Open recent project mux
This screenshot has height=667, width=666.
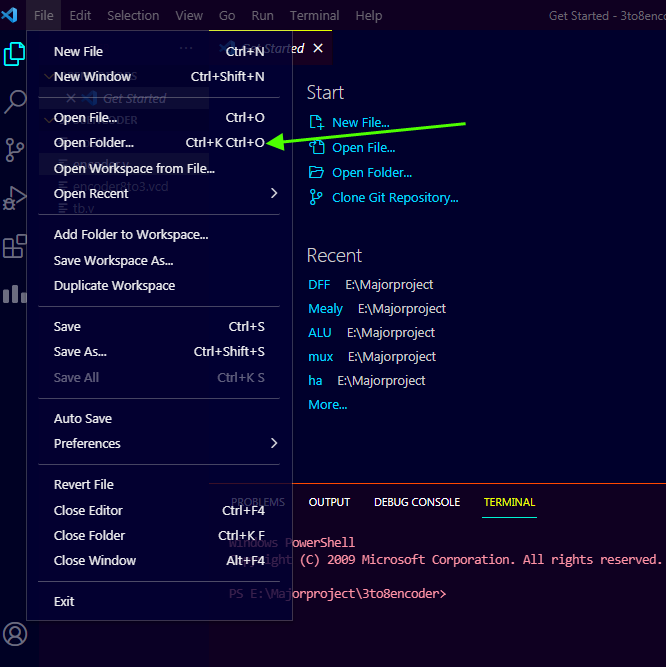(x=321, y=356)
